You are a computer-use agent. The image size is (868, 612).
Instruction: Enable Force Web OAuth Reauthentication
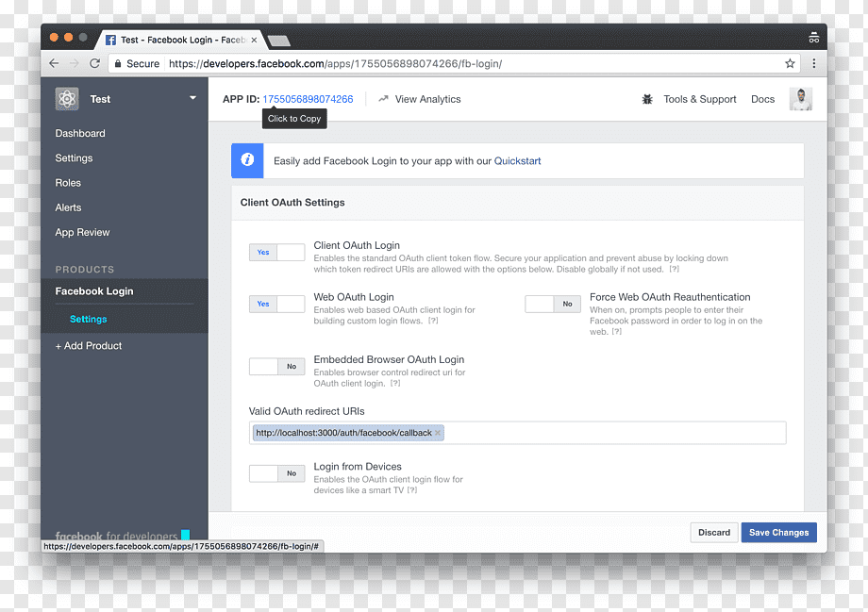click(x=553, y=304)
